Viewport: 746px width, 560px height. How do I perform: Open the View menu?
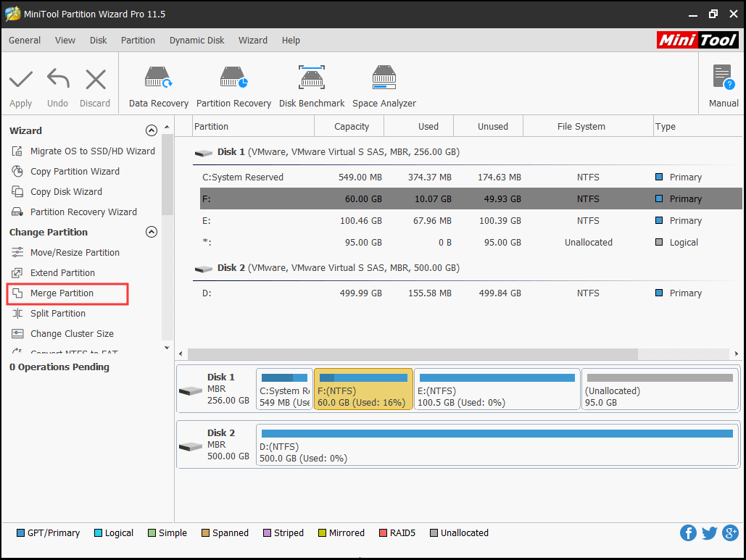coord(65,41)
